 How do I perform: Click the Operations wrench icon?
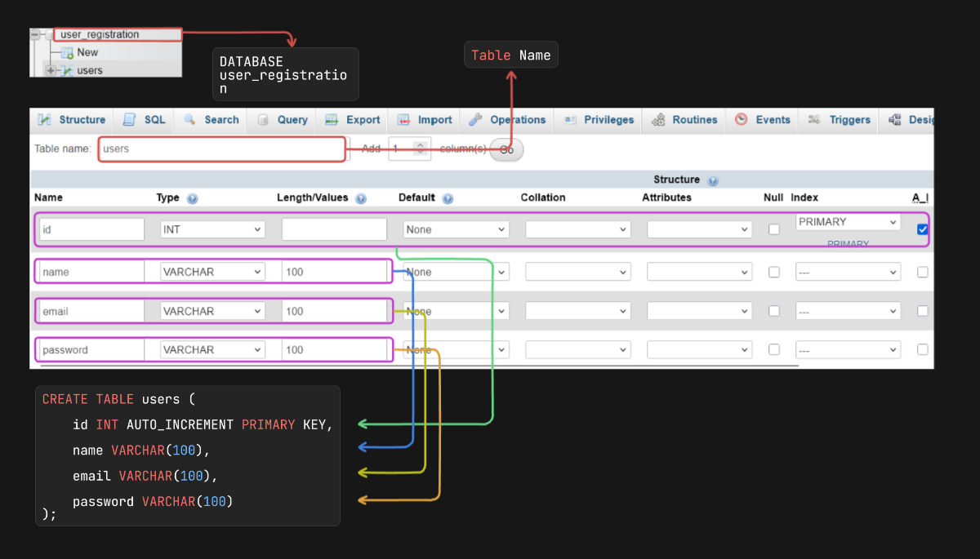[475, 120]
